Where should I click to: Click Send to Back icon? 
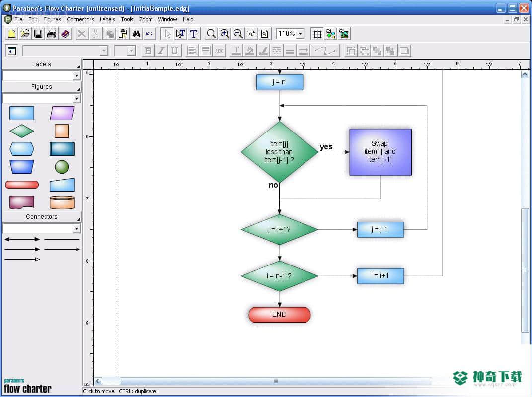point(390,51)
